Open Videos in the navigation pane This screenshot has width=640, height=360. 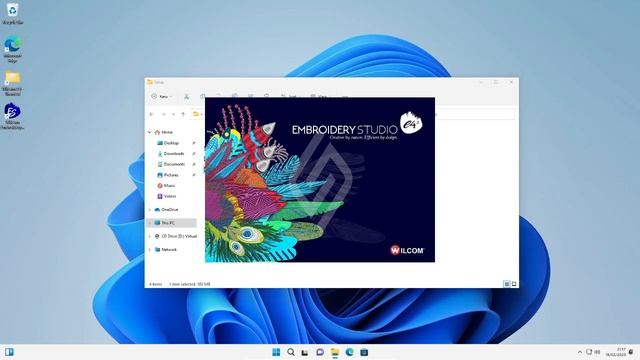pyautogui.click(x=167, y=196)
